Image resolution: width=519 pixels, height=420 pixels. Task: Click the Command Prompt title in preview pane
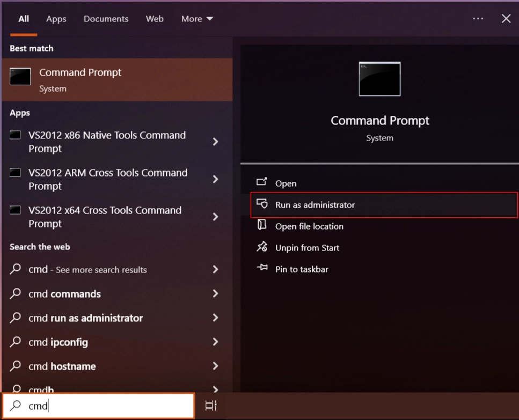click(x=379, y=121)
